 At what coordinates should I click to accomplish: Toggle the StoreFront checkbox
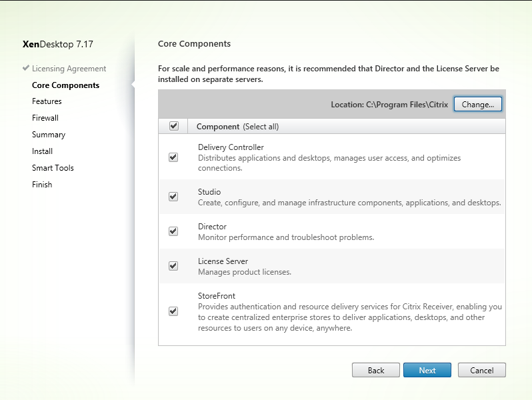[x=173, y=311]
